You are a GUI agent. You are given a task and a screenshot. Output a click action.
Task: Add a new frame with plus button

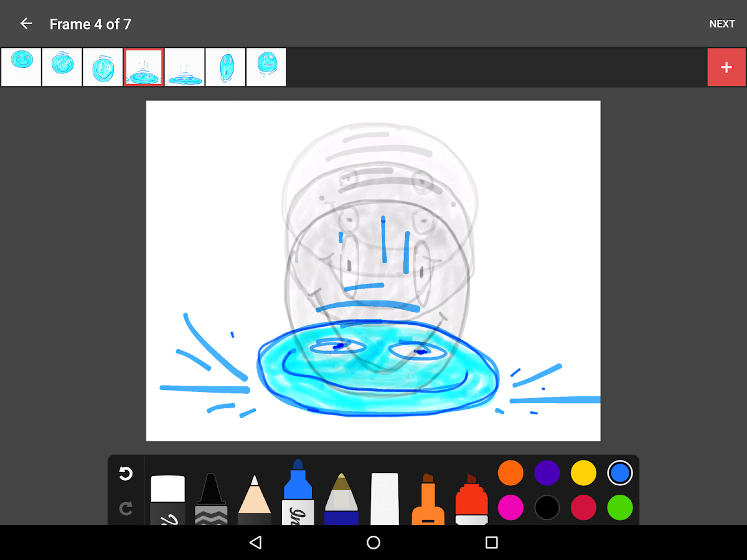pyautogui.click(x=726, y=67)
